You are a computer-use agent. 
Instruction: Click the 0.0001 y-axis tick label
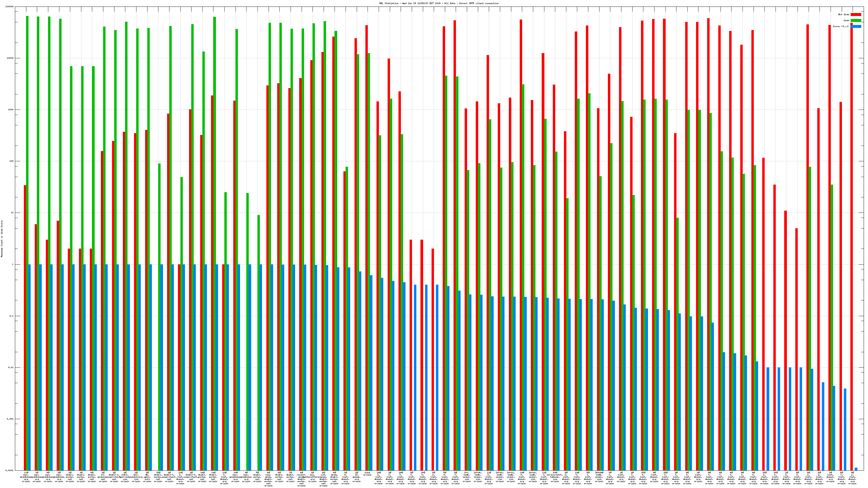tap(10, 470)
